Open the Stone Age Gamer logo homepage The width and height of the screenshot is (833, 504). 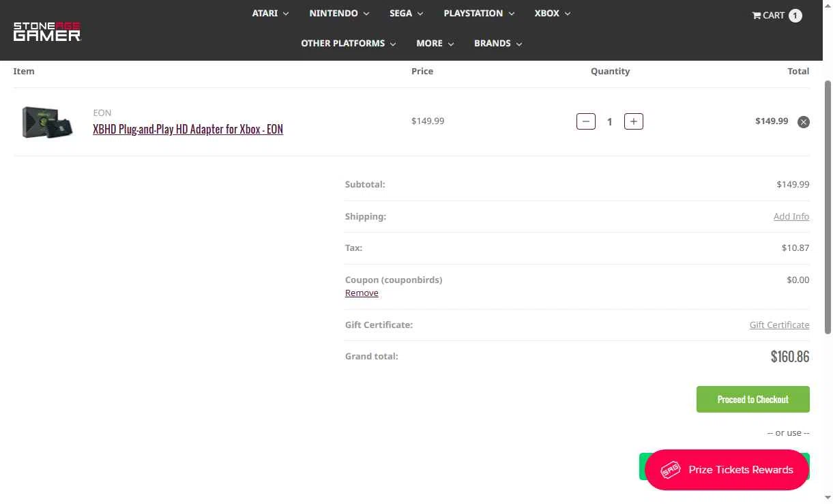pos(47,31)
